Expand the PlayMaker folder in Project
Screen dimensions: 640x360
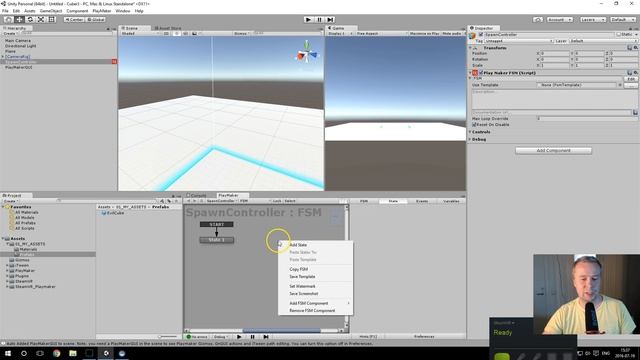(7, 271)
